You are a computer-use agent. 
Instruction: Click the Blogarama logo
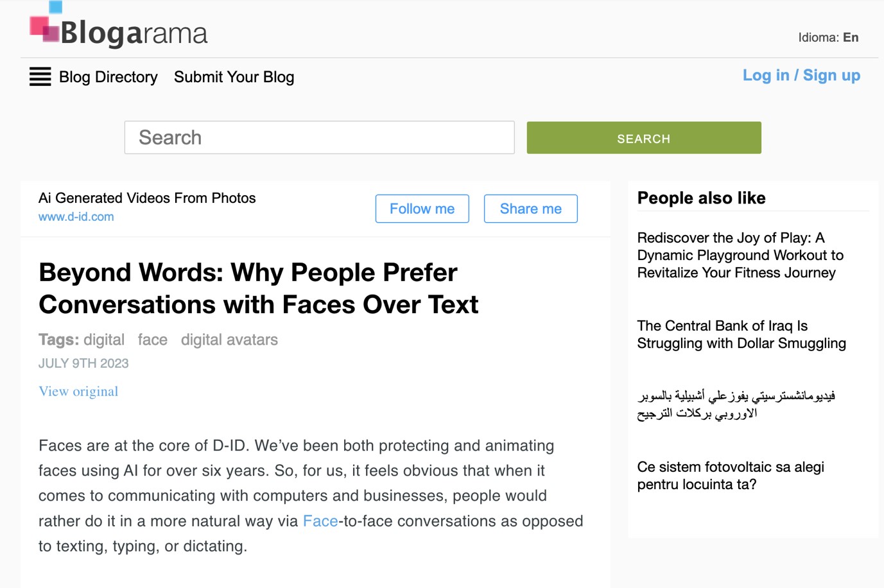(x=119, y=26)
